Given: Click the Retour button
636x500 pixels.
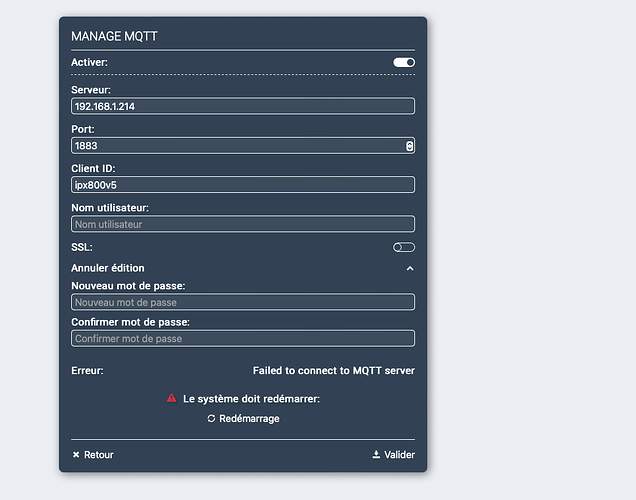Looking at the screenshot, I should click(93, 455).
